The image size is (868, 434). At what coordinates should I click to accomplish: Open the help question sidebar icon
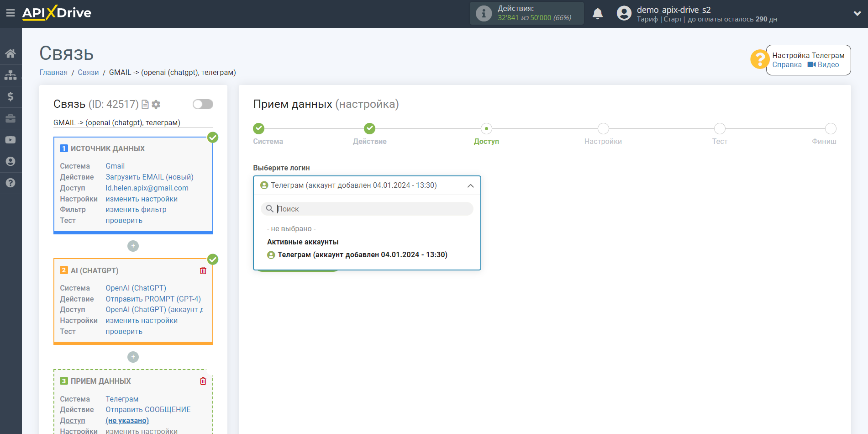pos(11,183)
